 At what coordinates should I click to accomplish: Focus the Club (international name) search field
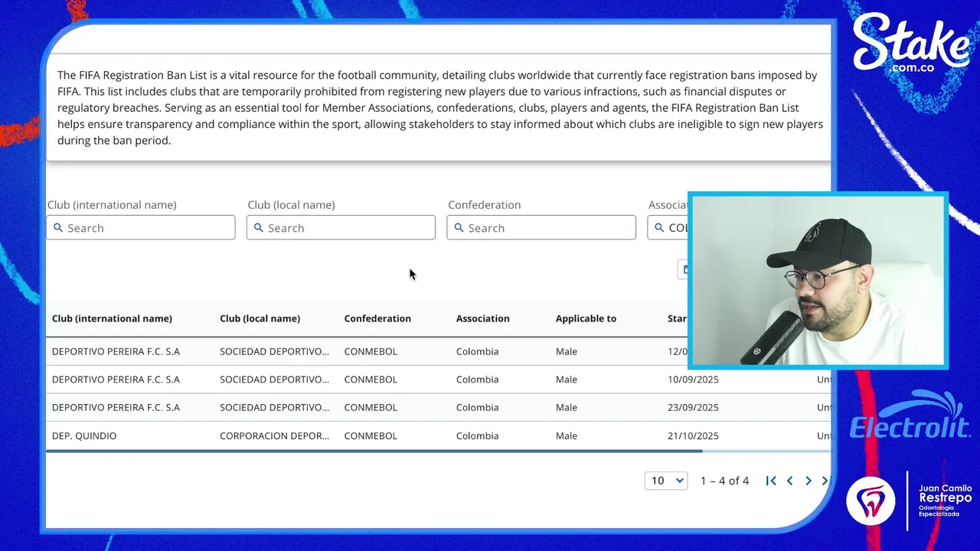tap(141, 227)
